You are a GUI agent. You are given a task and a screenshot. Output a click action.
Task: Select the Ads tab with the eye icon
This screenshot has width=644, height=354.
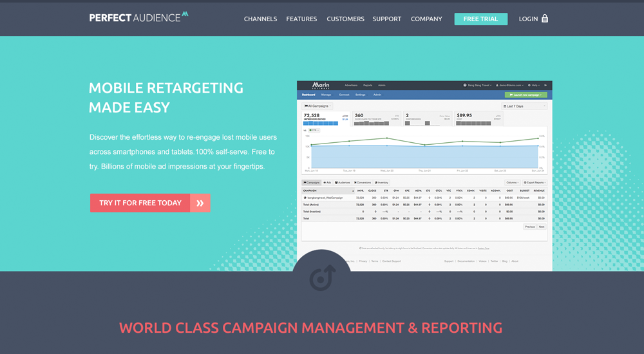[327, 183]
